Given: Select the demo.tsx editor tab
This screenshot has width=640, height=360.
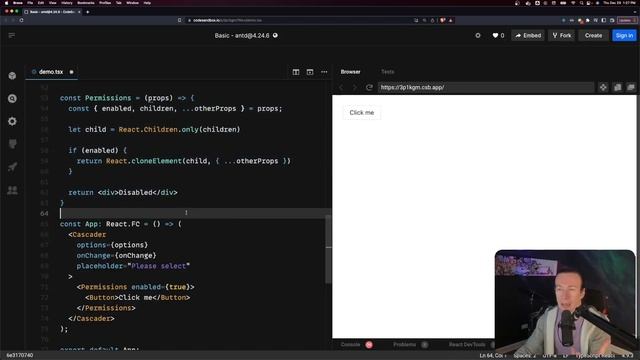Looking at the screenshot, I should coord(51,72).
